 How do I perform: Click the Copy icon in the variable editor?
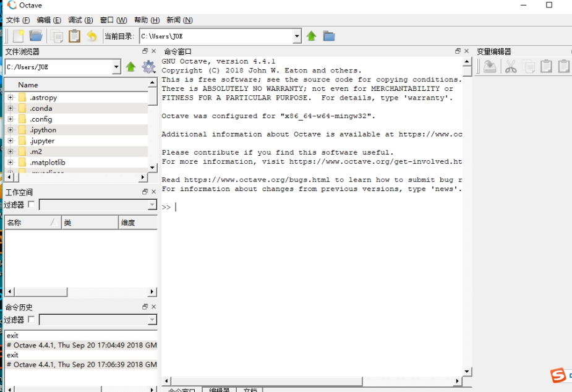[528, 67]
